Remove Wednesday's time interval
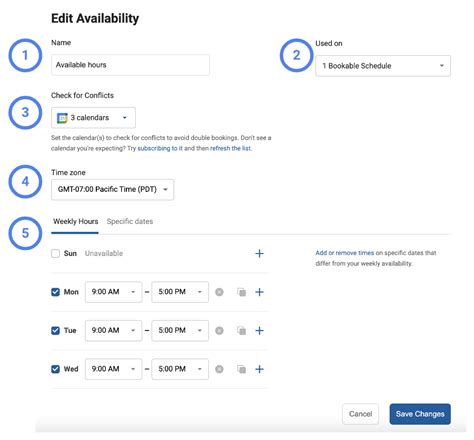 pos(219,369)
